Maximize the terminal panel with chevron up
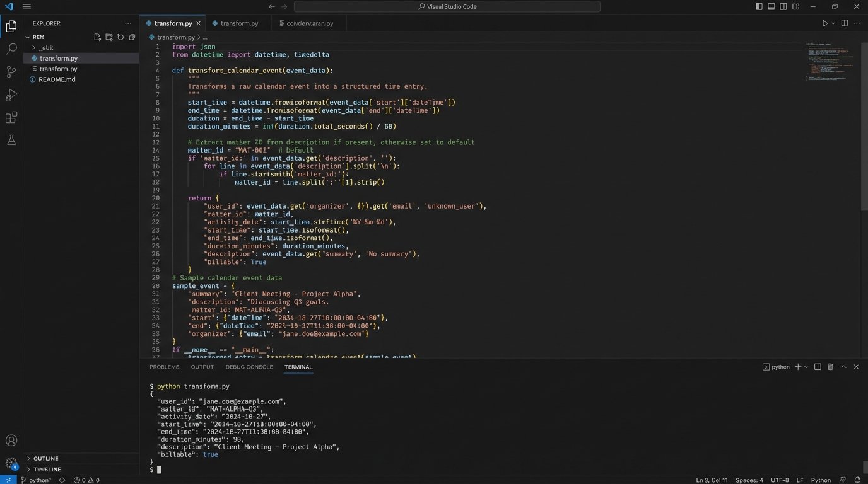 pyautogui.click(x=843, y=367)
